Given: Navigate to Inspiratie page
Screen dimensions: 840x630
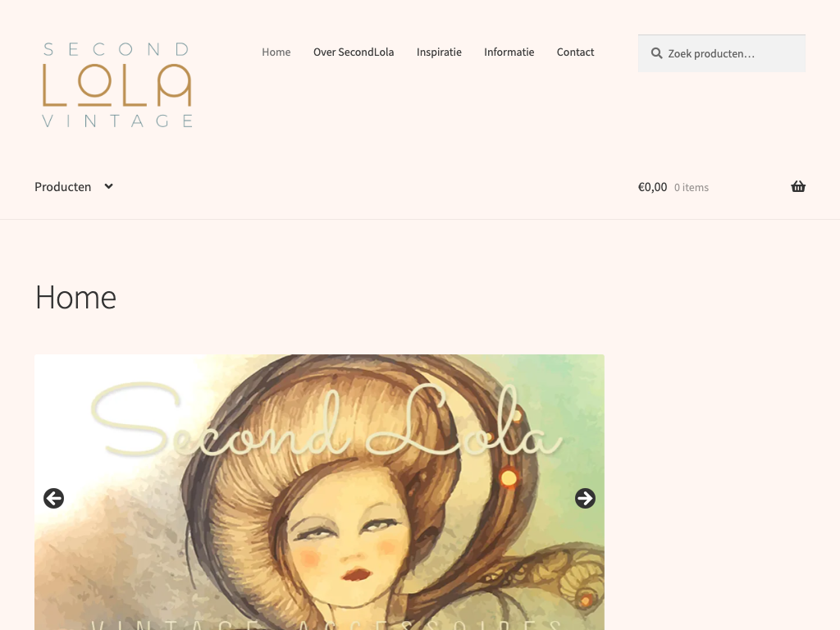Looking at the screenshot, I should [440, 52].
